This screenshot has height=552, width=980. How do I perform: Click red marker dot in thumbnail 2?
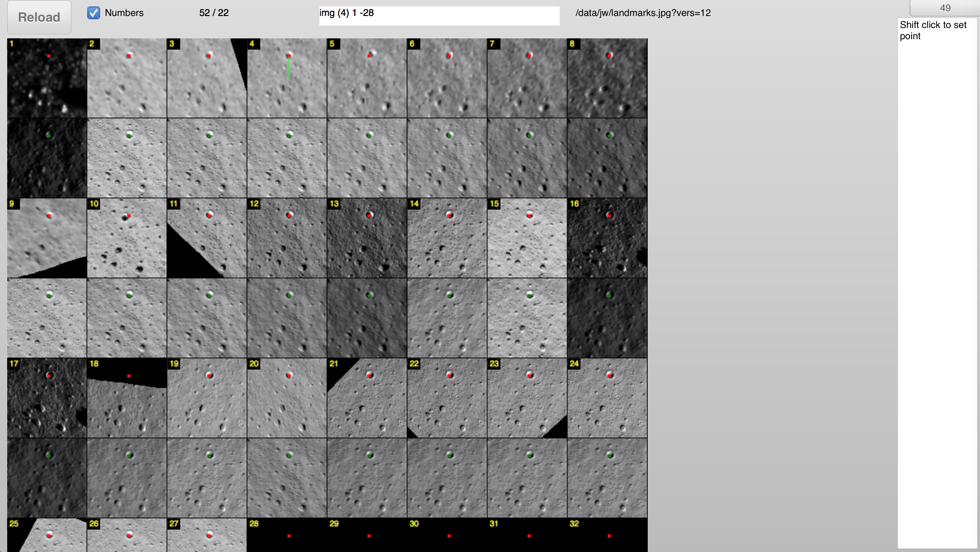(x=129, y=56)
